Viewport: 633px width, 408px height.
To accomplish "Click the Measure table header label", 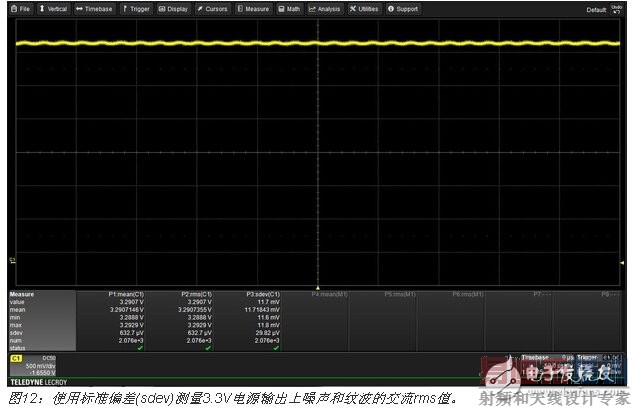I will coord(22,294).
